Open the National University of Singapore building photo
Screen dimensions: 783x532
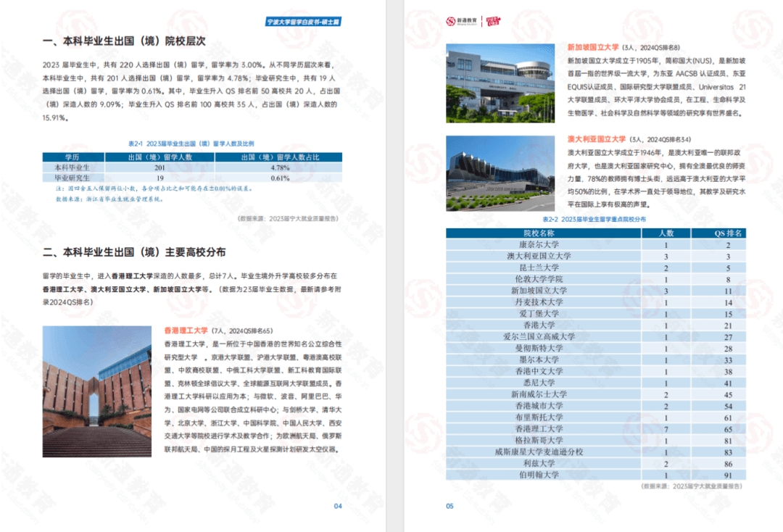(x=500, y=83)
